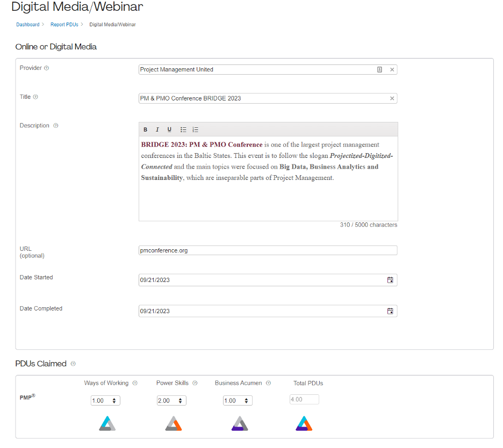
Task: Click the Business Acumen value 1.00
Action: 230,401
